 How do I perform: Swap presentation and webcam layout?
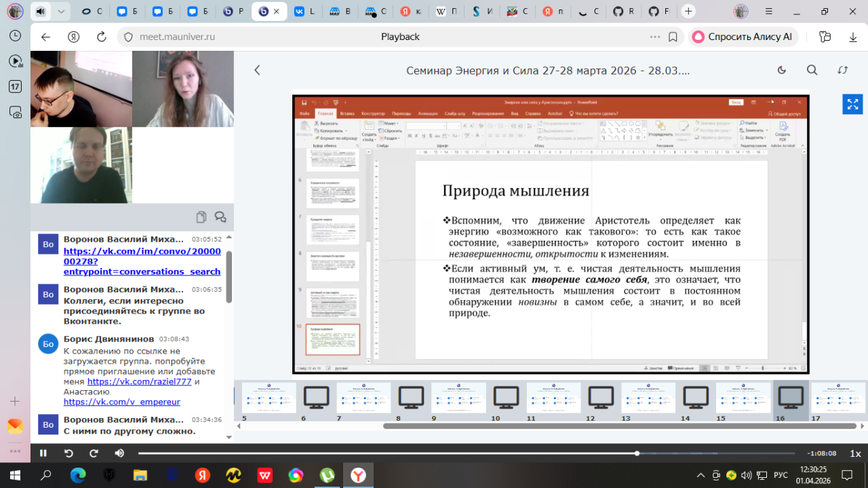pyautogui.click(x=843, y=70)
